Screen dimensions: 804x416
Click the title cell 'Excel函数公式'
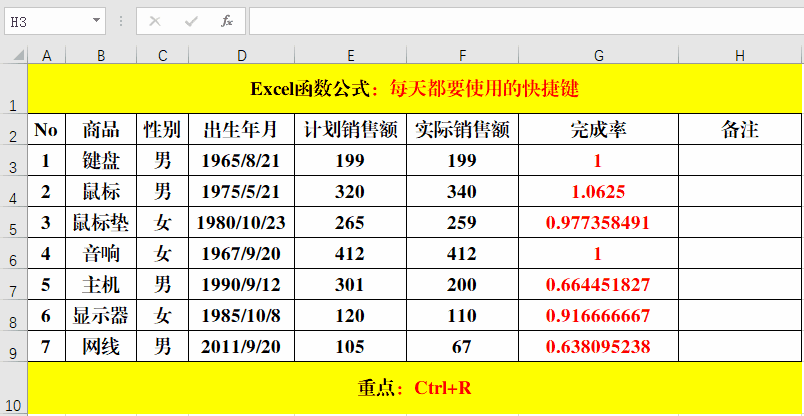tap(414, 88)
